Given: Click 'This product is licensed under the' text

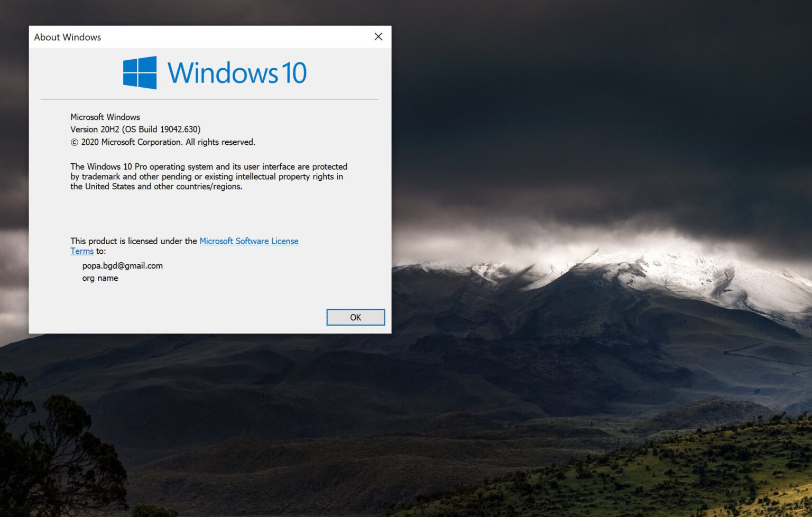Looking at the screenshot, I should coord(134,241).
